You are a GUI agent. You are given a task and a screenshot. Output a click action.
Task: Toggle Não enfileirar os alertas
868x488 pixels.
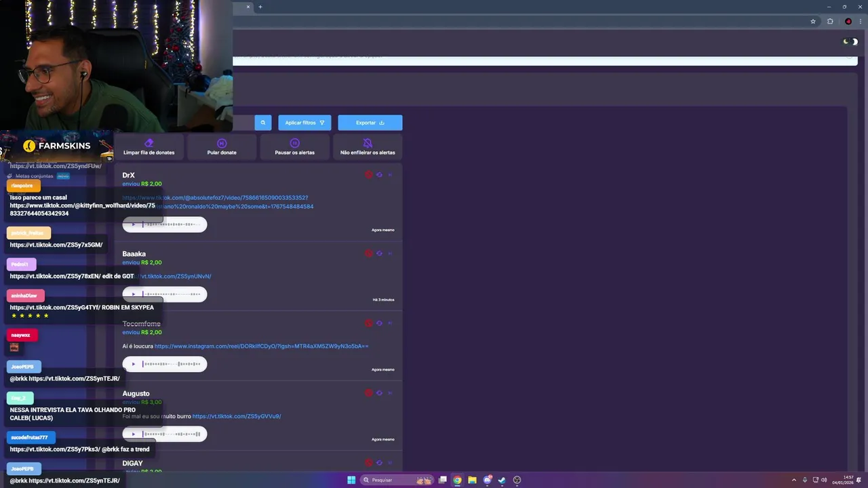pos(368,147)
